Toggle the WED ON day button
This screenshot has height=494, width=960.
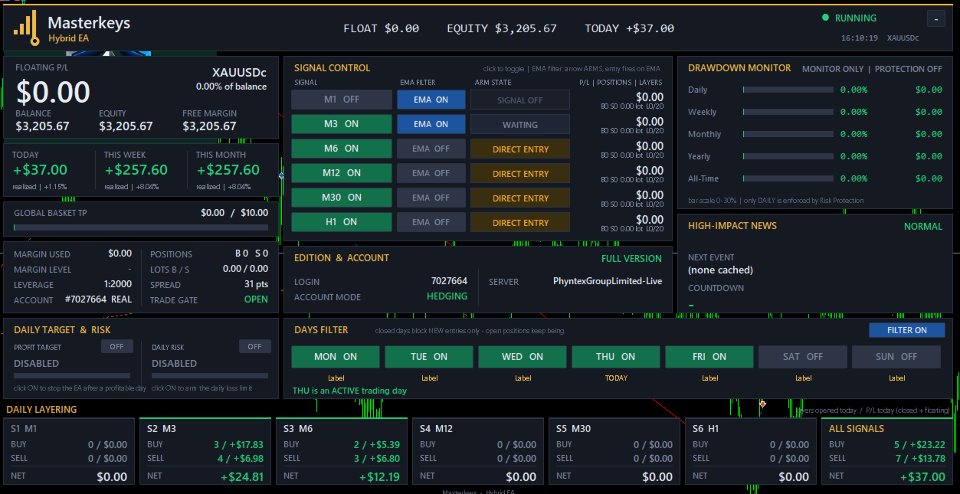tap(522, 357)
